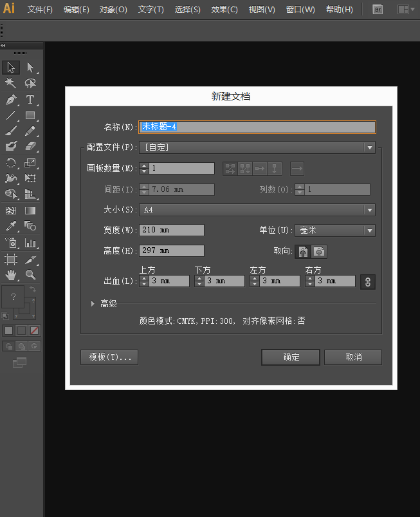Click the 宽度 width input field
Viewport: 420px width, 517px height.
click(x=171, y=230)
